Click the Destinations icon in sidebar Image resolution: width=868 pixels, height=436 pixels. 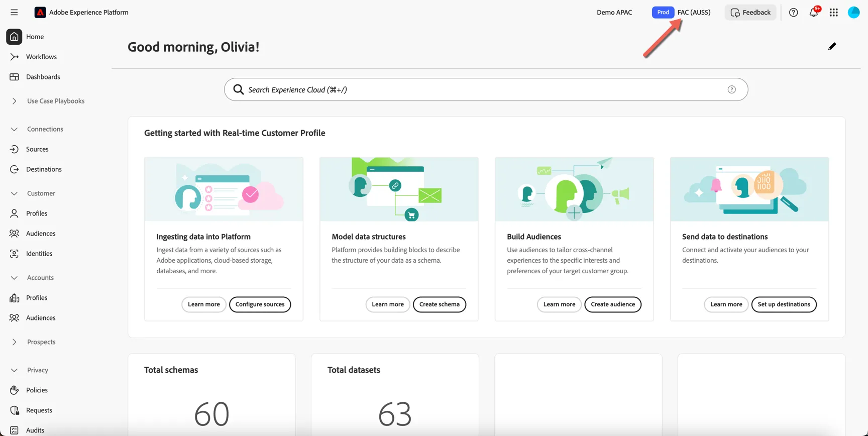14,169
